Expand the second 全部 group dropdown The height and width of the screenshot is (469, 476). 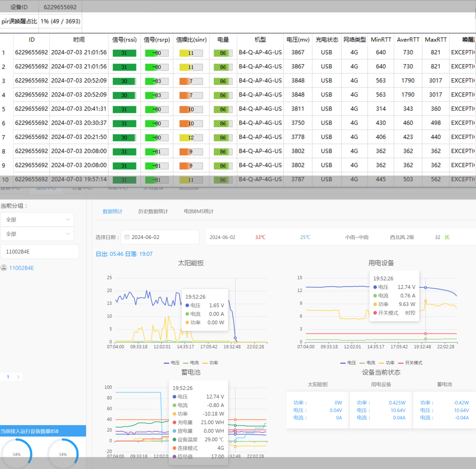point(37,234)
